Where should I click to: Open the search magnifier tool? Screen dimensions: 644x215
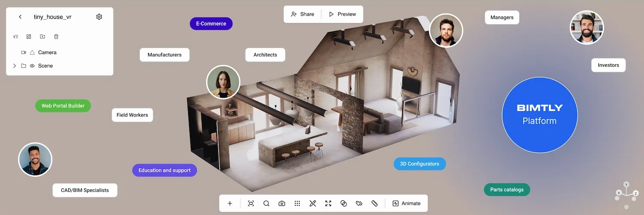(266, 203)
